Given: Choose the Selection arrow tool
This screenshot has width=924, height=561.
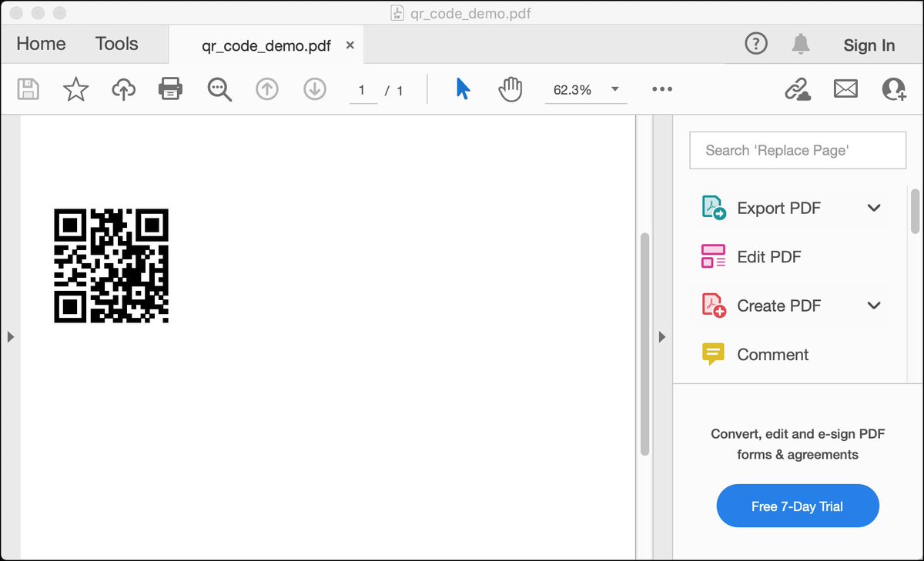Looking at the screenshot, I should [x=463, y=89].
